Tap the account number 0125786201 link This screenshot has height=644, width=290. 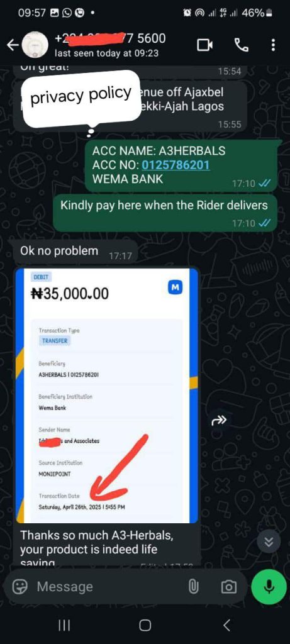176,165
